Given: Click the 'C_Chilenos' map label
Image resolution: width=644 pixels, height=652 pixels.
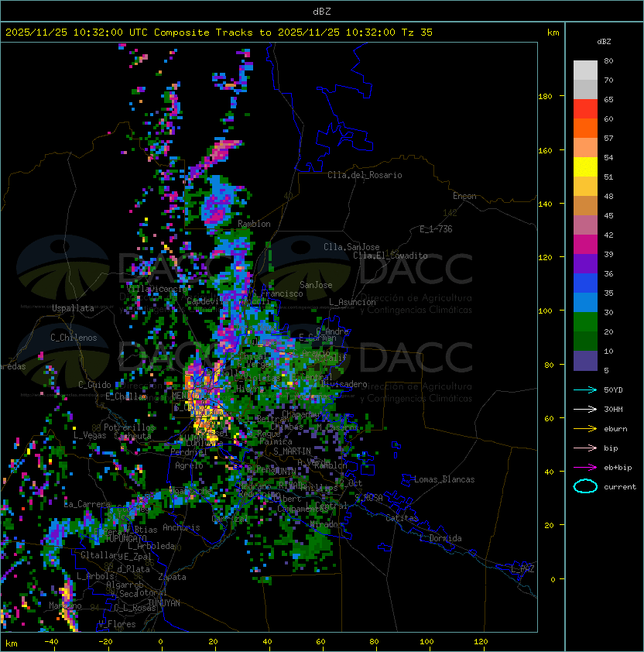Looking at the screenshot, I should 74,338.
